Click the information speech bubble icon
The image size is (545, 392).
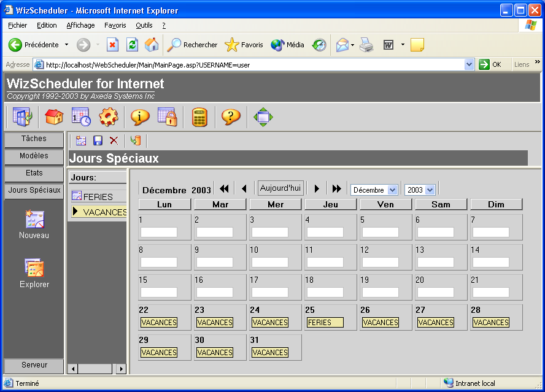(140, 117)
